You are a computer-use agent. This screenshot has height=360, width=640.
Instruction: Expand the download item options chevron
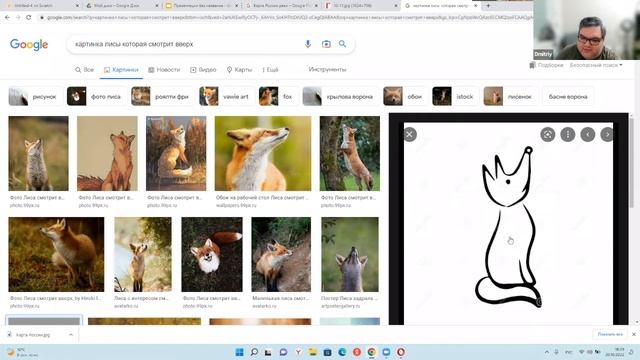pos(71,335)
